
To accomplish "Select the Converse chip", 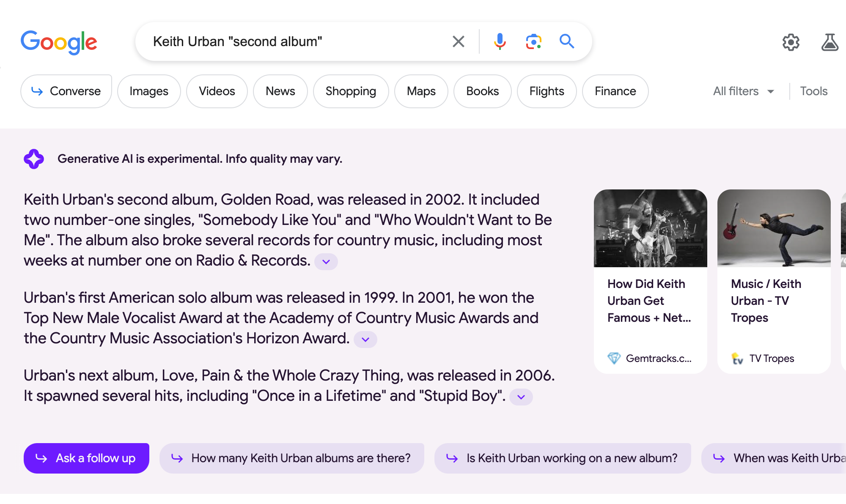I will [66, 91].
